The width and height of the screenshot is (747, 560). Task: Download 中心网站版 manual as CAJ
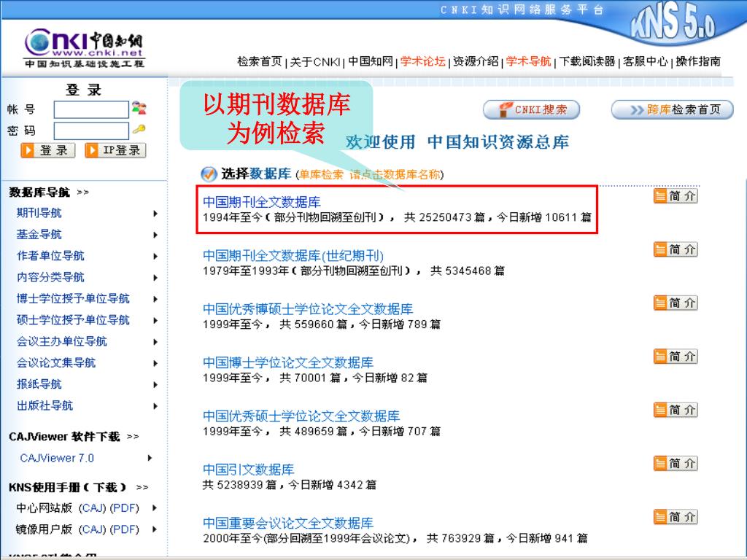click(92, 508)
